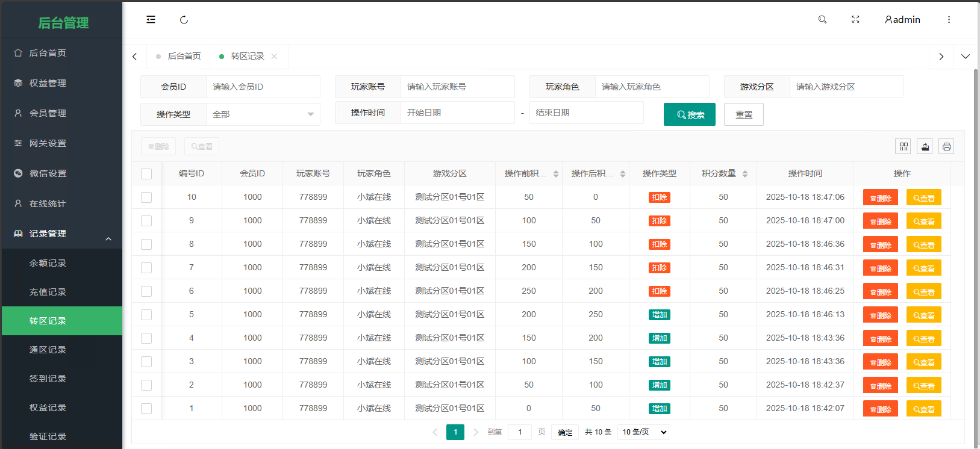Delete the record with ID 10
The image size is (980, 449).
(881, 197)
